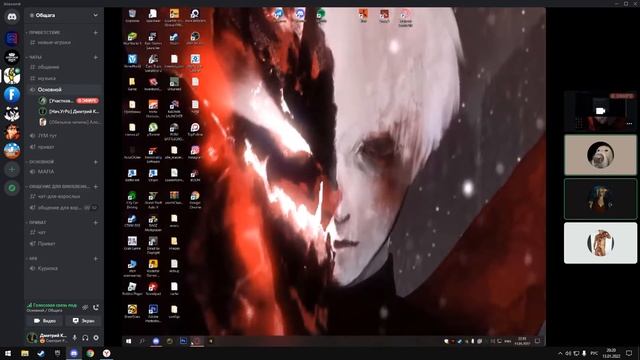Click the Add a Server plus icon
This screenshot has width=640, height=360.
tap(12, 169)
